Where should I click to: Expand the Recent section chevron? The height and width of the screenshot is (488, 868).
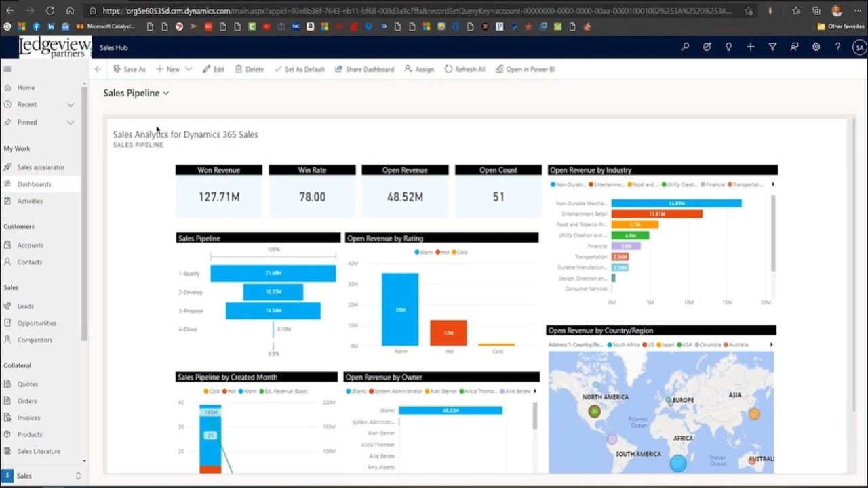point(71,105)
